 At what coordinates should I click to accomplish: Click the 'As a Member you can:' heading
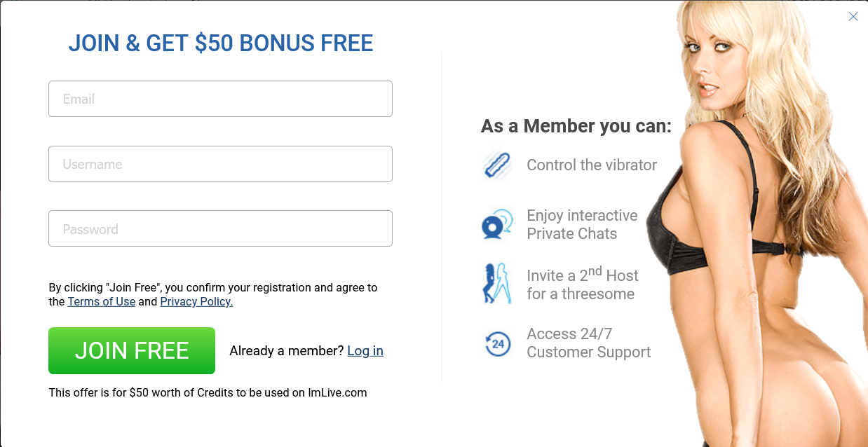point(576,126)
